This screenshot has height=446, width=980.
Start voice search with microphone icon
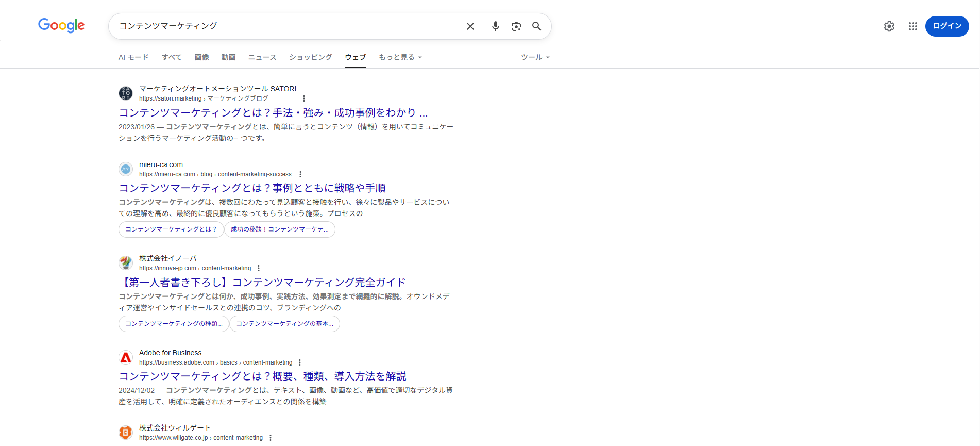495,26
